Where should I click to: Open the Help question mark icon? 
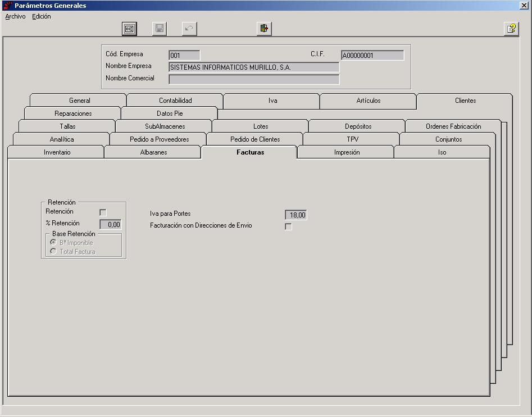pyautogui.click(x=511, y=29)
